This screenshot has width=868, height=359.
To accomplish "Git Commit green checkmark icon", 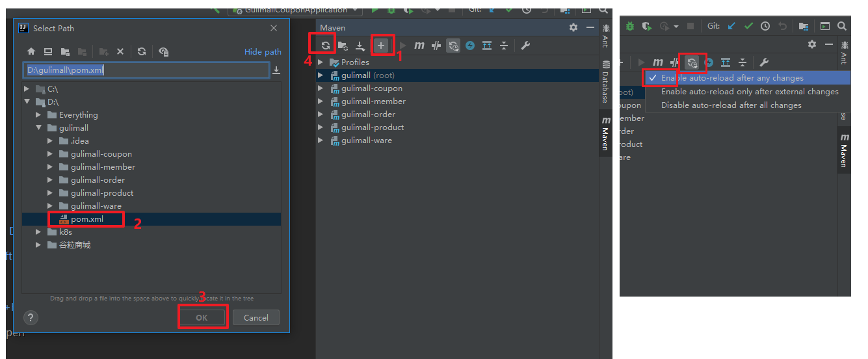I will [748, 26].
